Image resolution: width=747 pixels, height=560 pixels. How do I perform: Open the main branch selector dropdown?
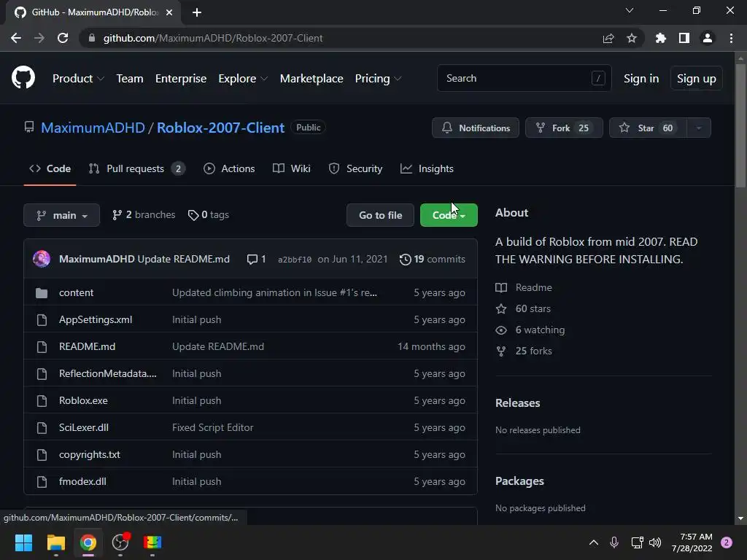point(61,215)
